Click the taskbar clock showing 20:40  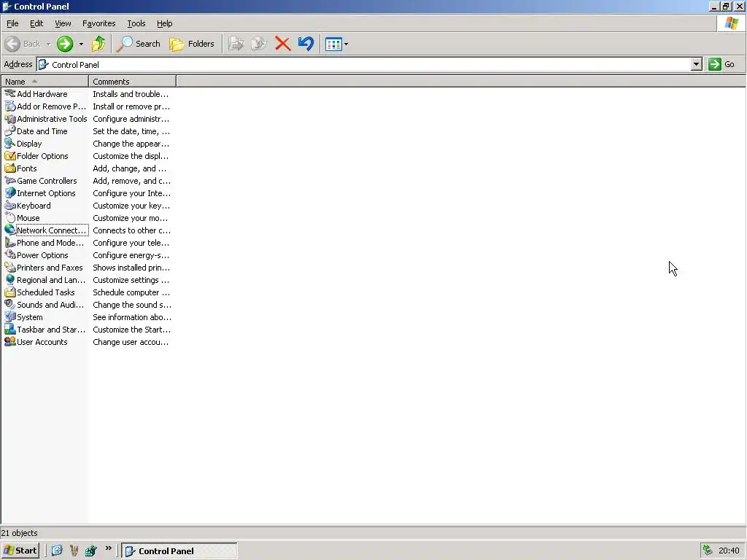pos(729,551)
